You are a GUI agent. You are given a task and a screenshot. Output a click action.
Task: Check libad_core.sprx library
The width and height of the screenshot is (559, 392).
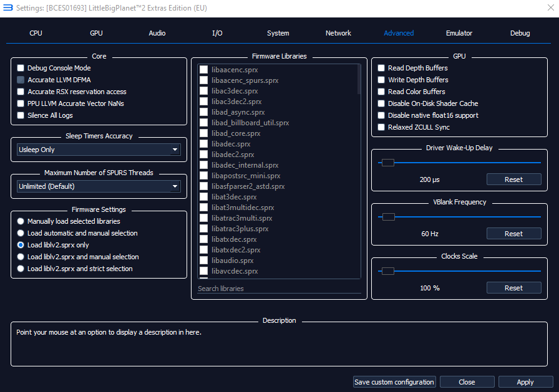tap(203, 133)
